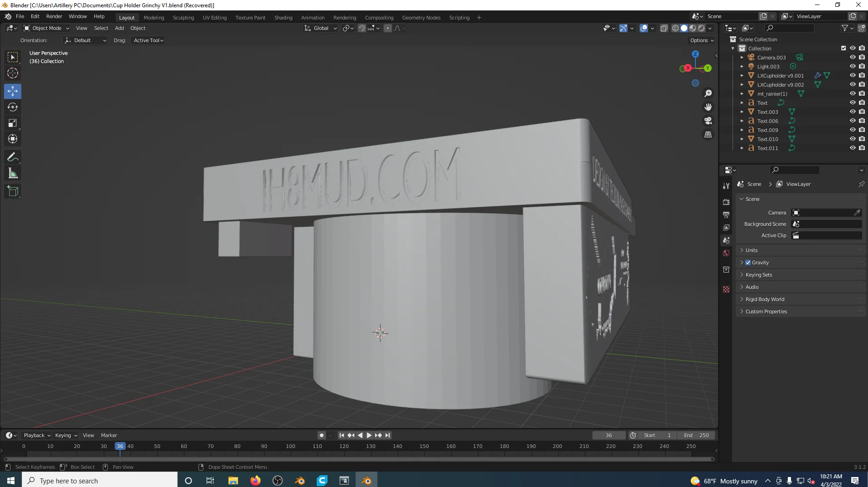
Task: Click the End frame 250 field
Action: (x=696, y=435)
